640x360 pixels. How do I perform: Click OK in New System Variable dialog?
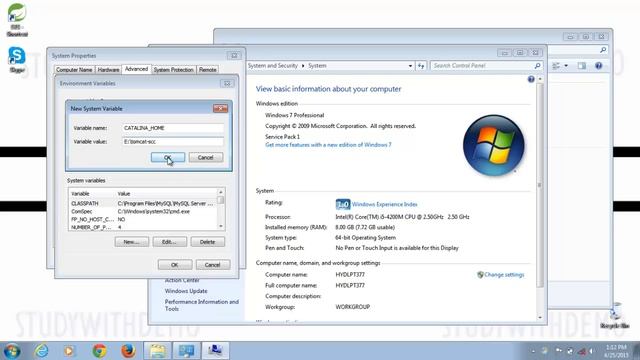coord(168,158)
